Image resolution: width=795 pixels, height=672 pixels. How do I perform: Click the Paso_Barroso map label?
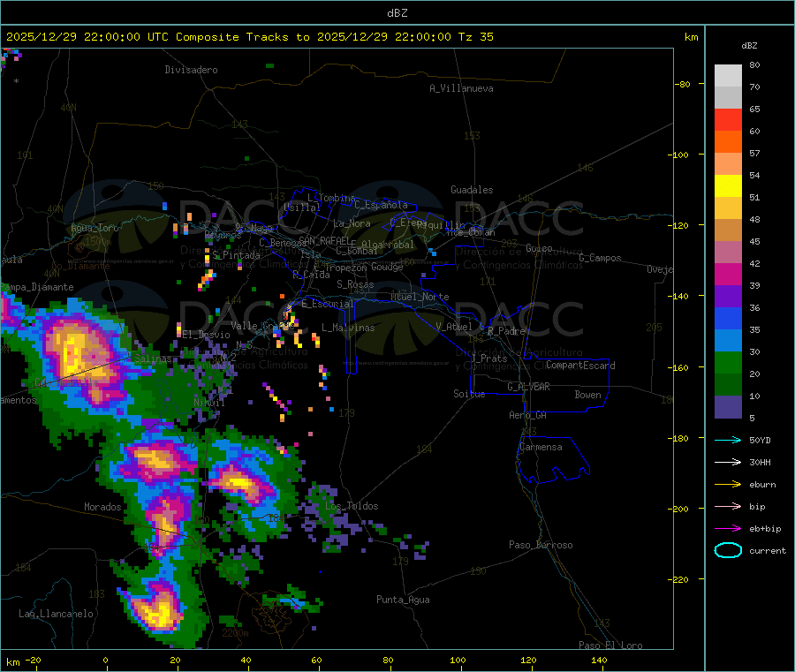(x=541, y=545)
